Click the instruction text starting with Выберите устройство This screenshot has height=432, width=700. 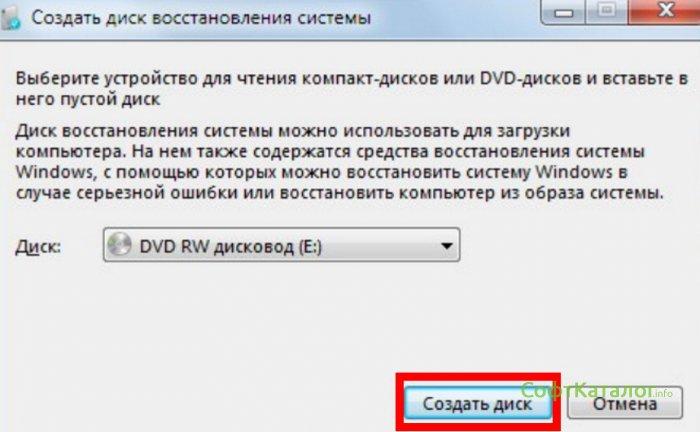[352, 88]
